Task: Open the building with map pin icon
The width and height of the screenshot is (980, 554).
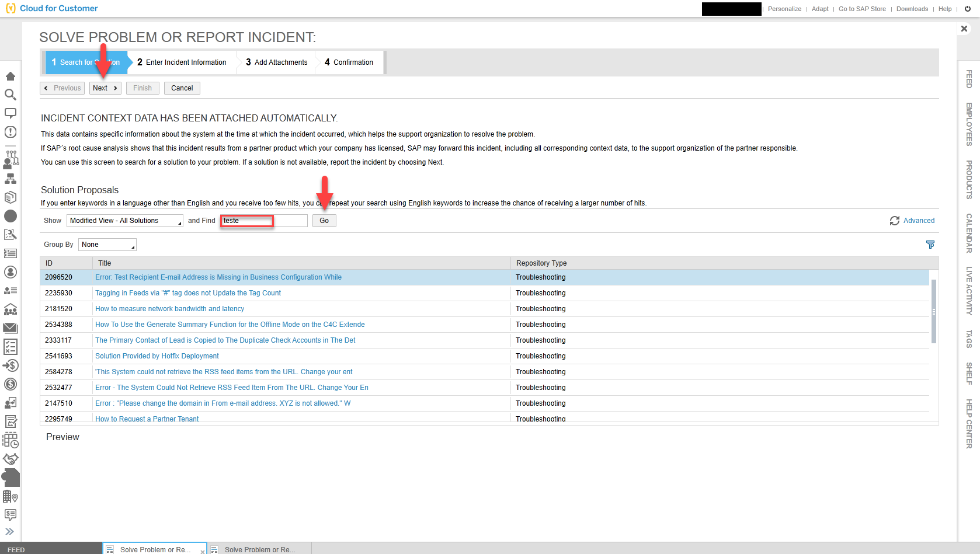Action: point(11,497)
